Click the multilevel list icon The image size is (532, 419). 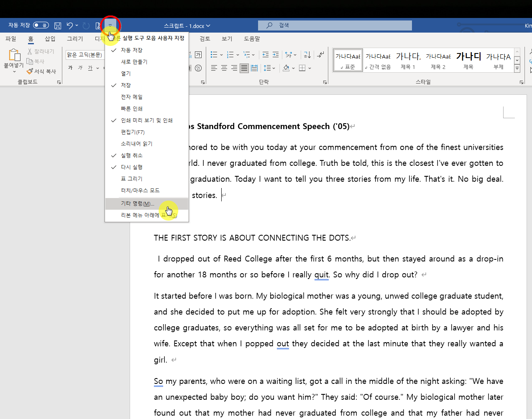pyautogui.click(x=246, y=55)
